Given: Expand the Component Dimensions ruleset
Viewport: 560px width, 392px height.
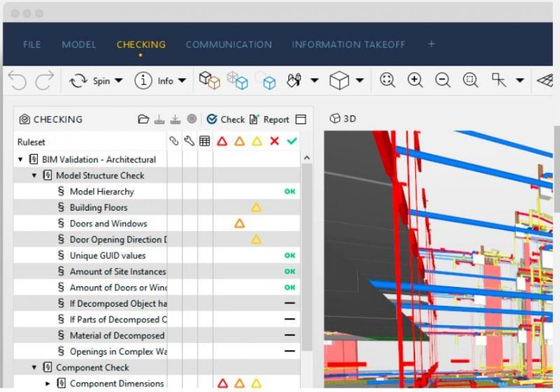Looking at the screenshot, I should (48, 384).
